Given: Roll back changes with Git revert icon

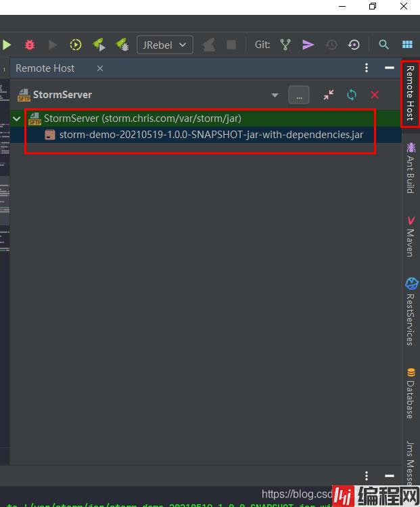Looking at the screenshot, I should (354, 45).
